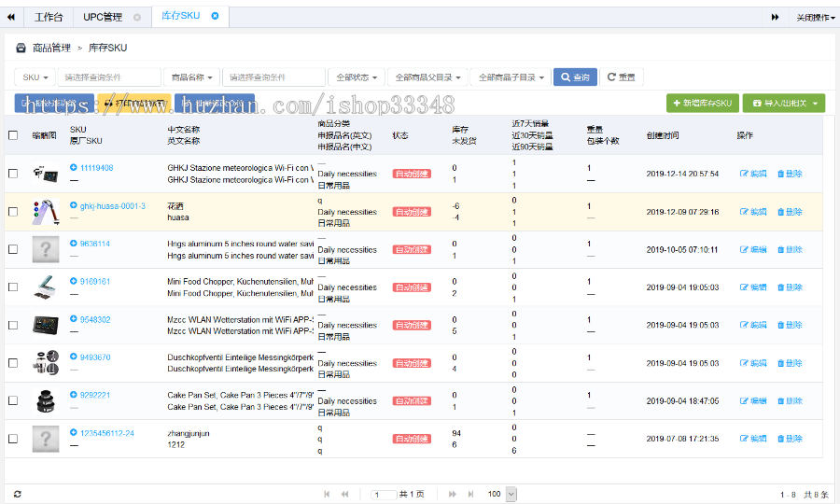
Task: Close the UPC管理 tab via its x icon
Action: (137, 17)
